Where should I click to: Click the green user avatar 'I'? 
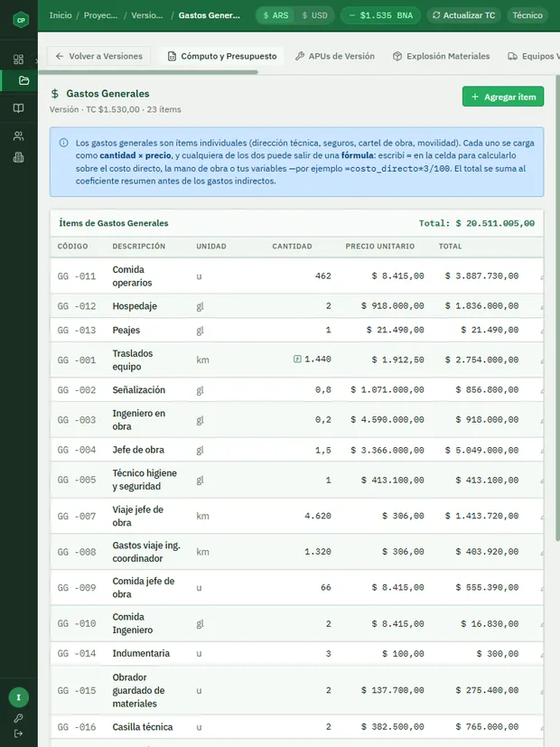[19, 697]
